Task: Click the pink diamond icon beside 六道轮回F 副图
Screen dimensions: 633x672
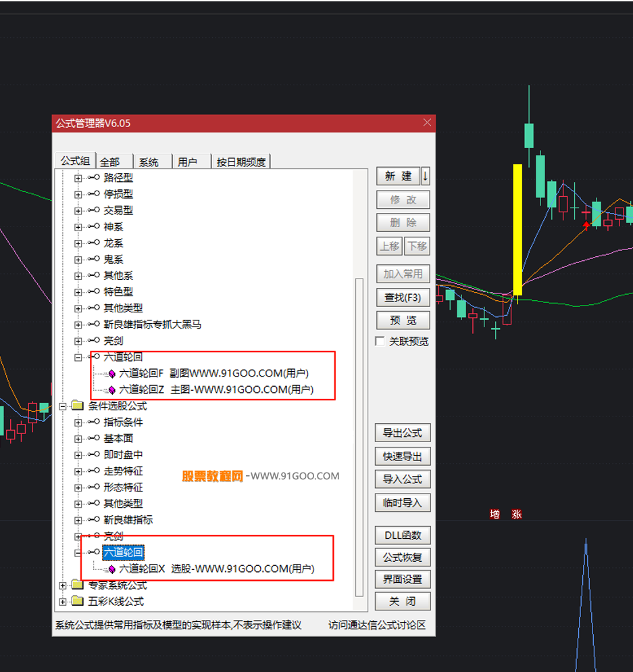Action: (x=112, y=373)
